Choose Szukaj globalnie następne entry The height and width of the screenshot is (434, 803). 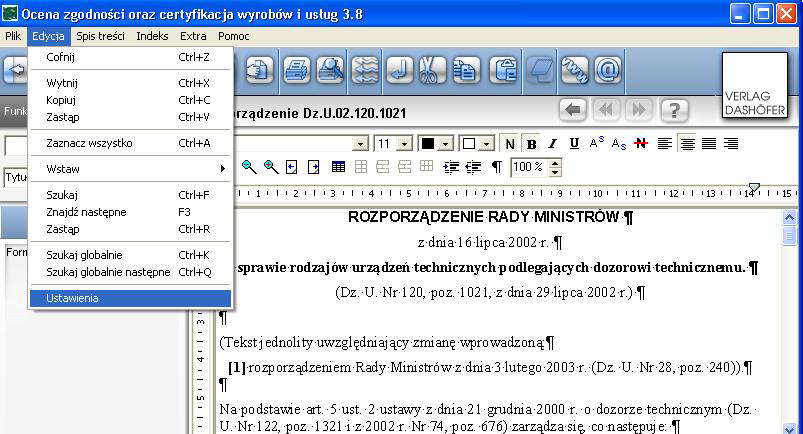pyautogui.click(x=130, y=272)
